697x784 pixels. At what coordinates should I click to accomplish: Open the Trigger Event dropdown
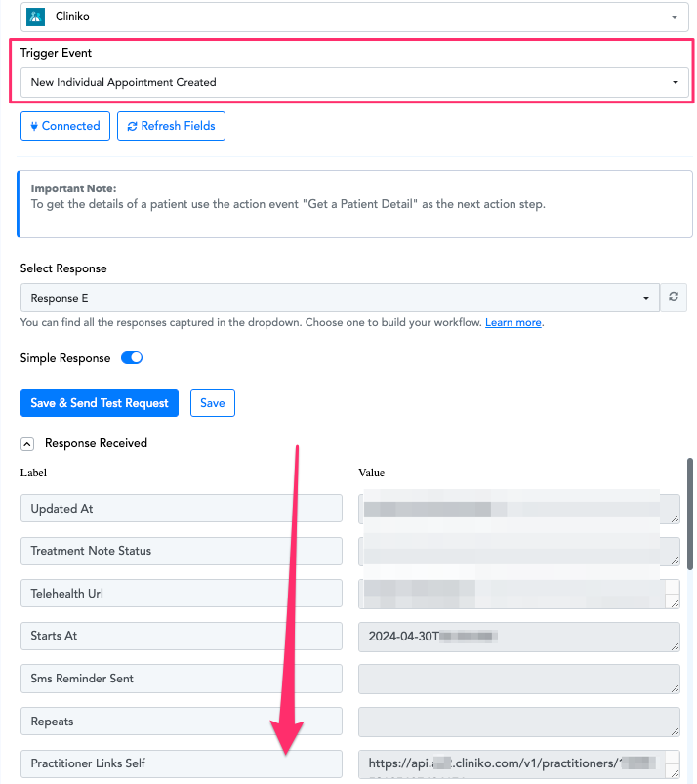354,82
